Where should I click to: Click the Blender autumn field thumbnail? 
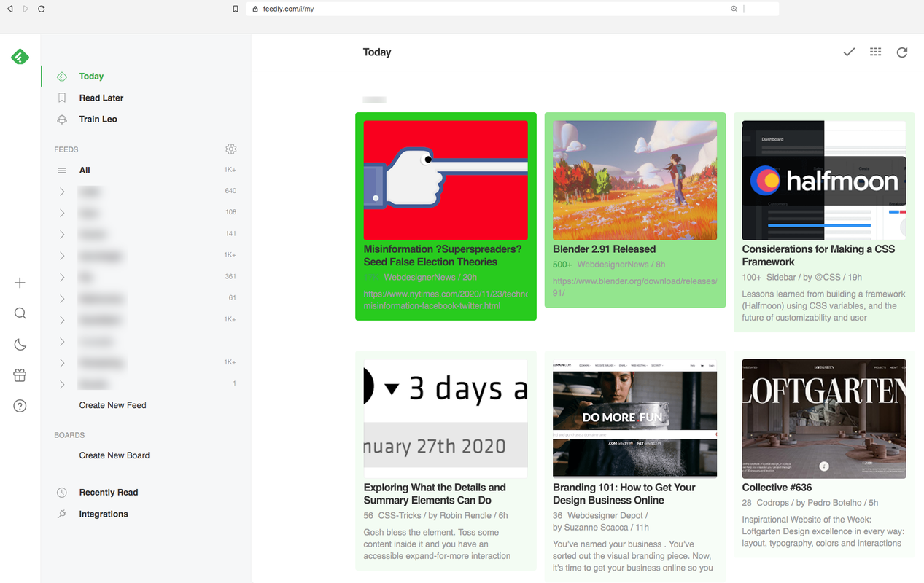pos(634,181)
